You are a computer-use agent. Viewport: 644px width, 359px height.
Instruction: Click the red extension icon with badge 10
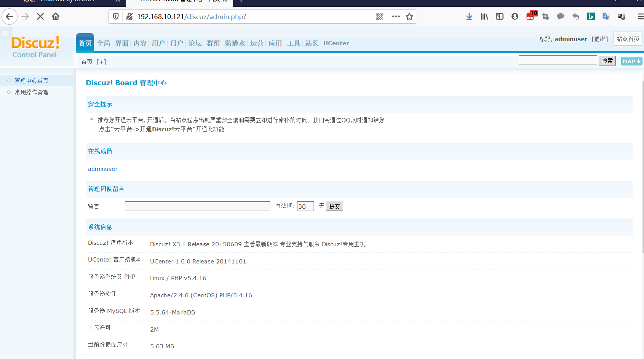click(531, 16)
